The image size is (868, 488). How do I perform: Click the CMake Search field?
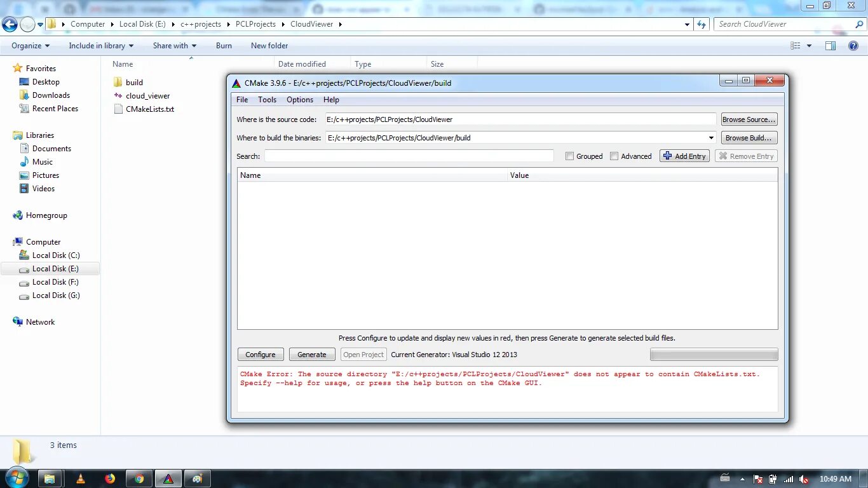tap(409, 156)
